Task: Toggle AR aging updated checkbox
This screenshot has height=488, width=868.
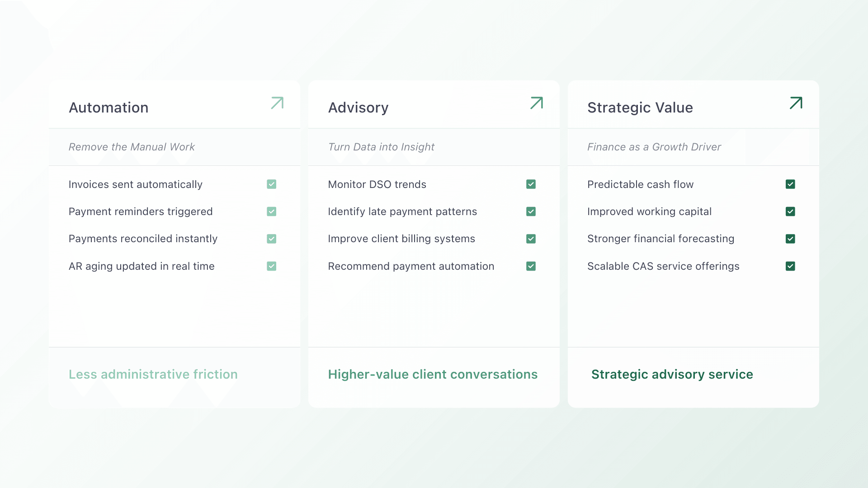Action: coord(271,266)
